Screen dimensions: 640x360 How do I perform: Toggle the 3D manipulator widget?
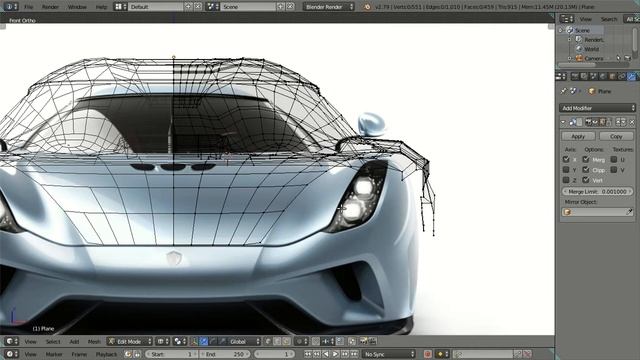[194, 342]
